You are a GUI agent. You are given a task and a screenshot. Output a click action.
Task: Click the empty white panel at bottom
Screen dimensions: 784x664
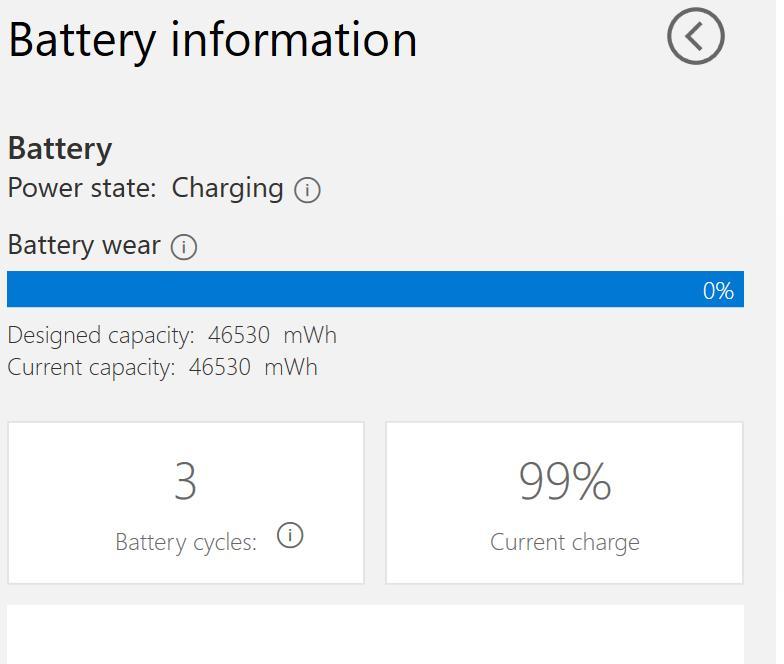point(375,634)
